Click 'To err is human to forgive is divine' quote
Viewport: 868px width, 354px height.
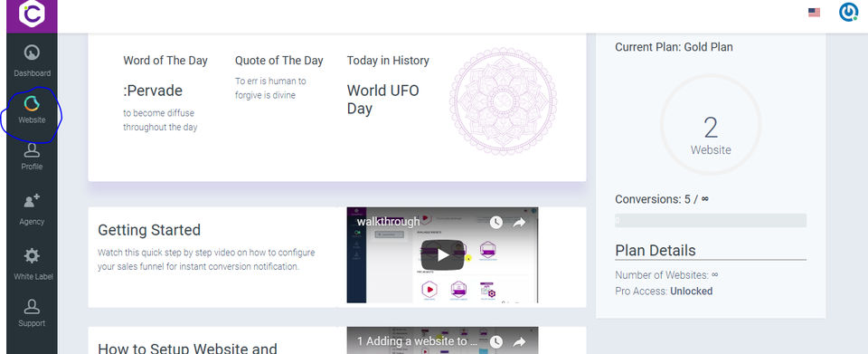270,88
